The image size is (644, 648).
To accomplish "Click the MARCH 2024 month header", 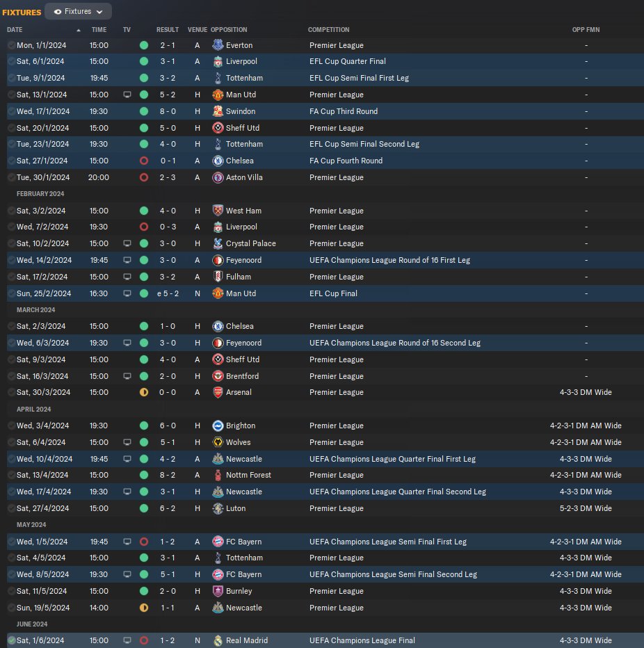I will (x=35, y=310).
